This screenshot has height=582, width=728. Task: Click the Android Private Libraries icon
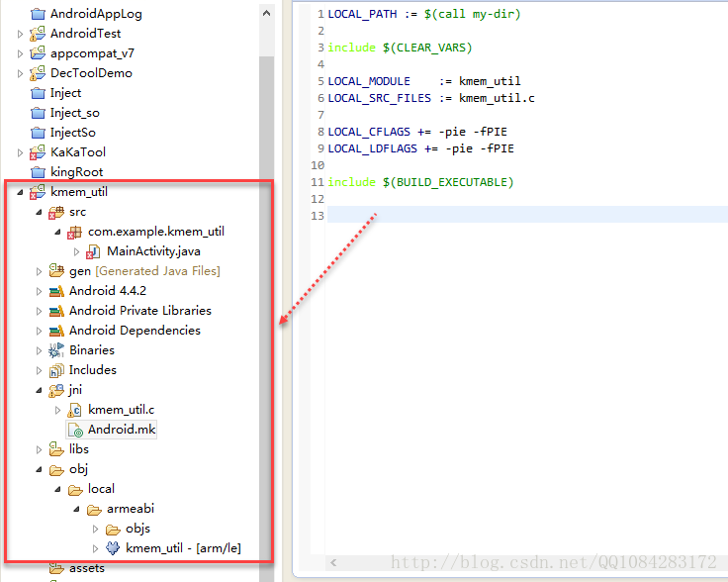56,311
